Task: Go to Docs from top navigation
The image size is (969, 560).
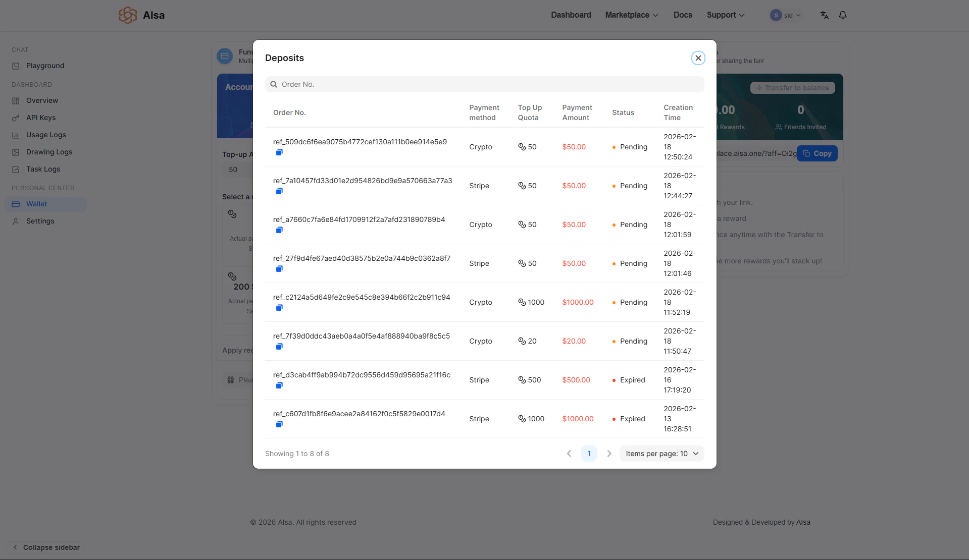Action: [683, 15]
